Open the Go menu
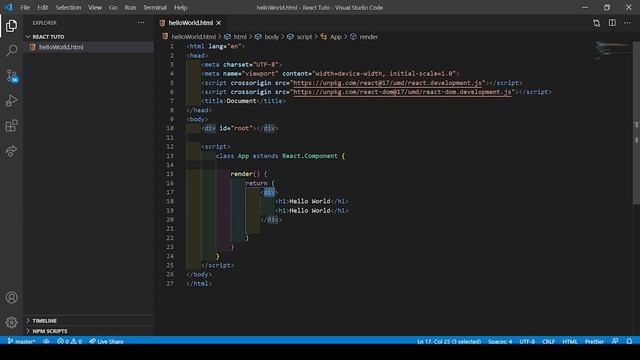The width and height of the screenshot is (640, 360). [113, 7]
